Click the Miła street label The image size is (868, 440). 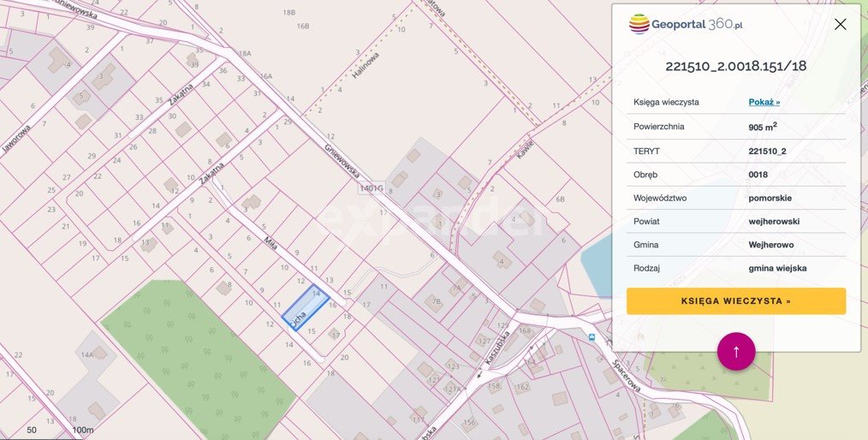coord(271,242)
